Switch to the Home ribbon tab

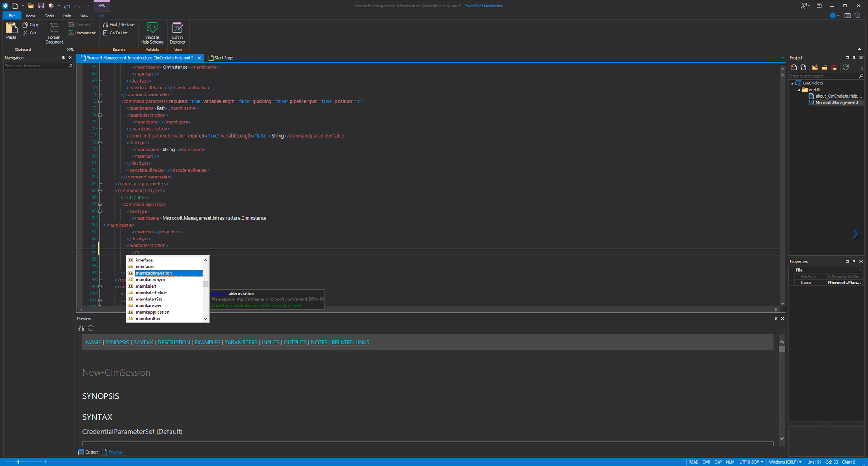tap(31, 16)
